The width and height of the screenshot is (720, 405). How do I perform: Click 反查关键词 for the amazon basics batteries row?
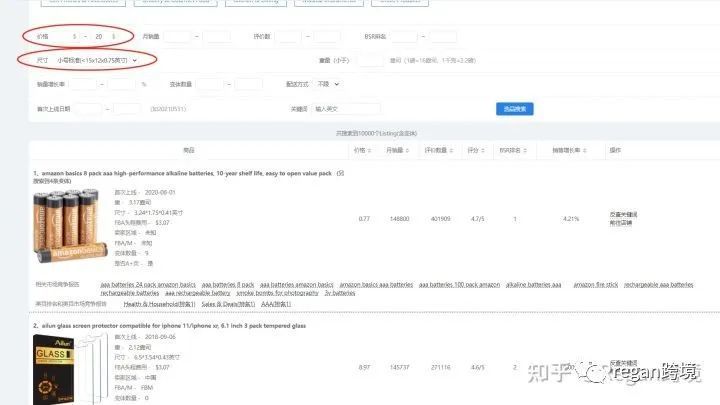(x=623, y=214)
